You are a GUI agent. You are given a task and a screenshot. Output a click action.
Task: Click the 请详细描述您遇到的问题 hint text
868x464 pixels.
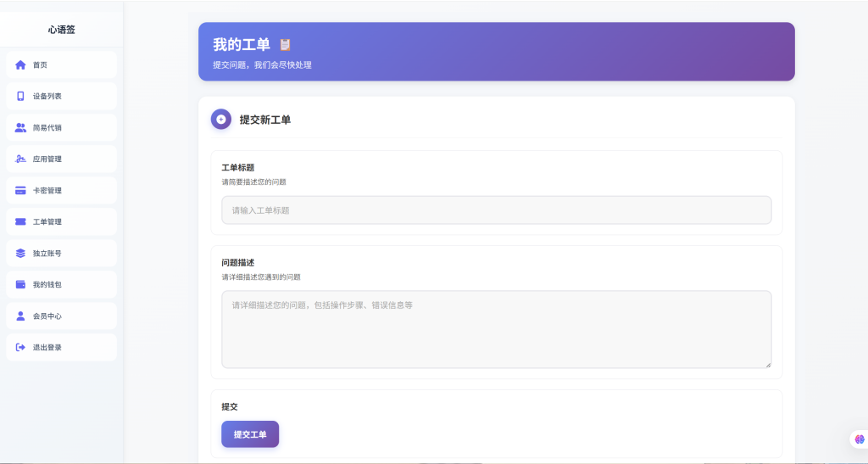pyautogui.click(x=261, y=277)
